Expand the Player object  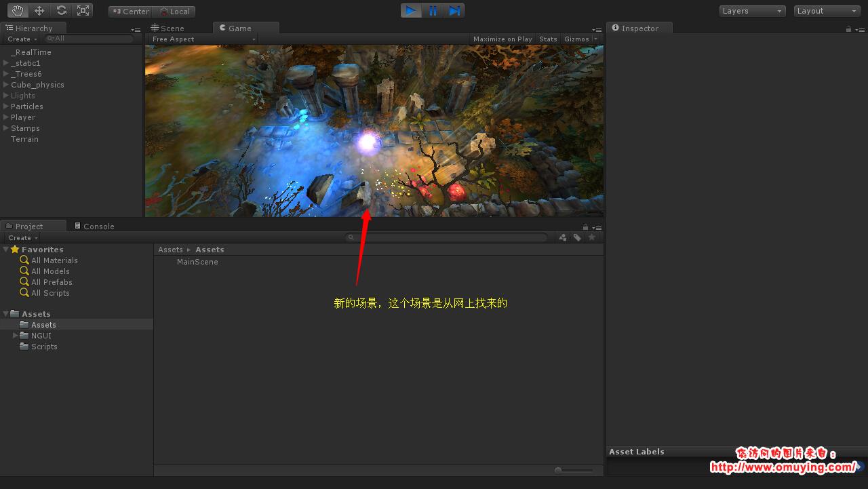point(6,117)
